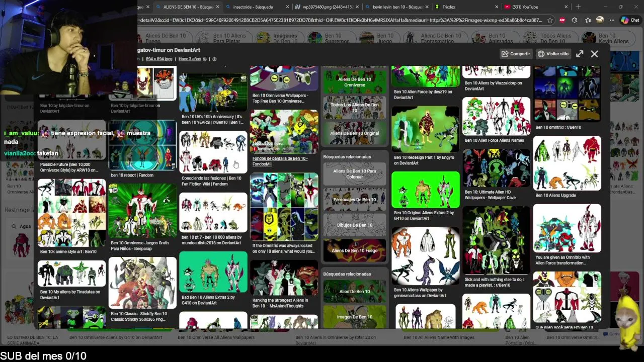
Task: Open Aliens De Ben 10 Original suggestion
Action: click(x=355, y=133)
